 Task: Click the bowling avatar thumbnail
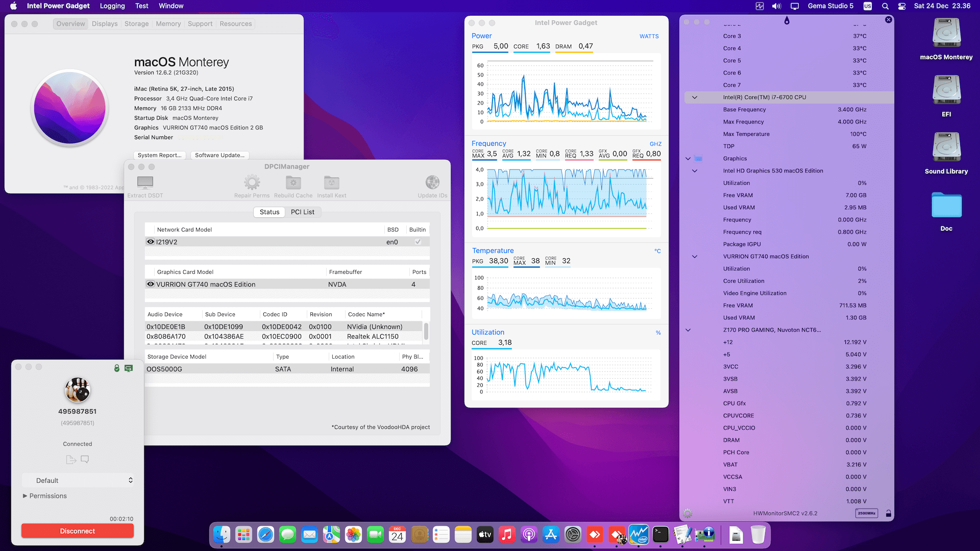(x=78, y=390)
